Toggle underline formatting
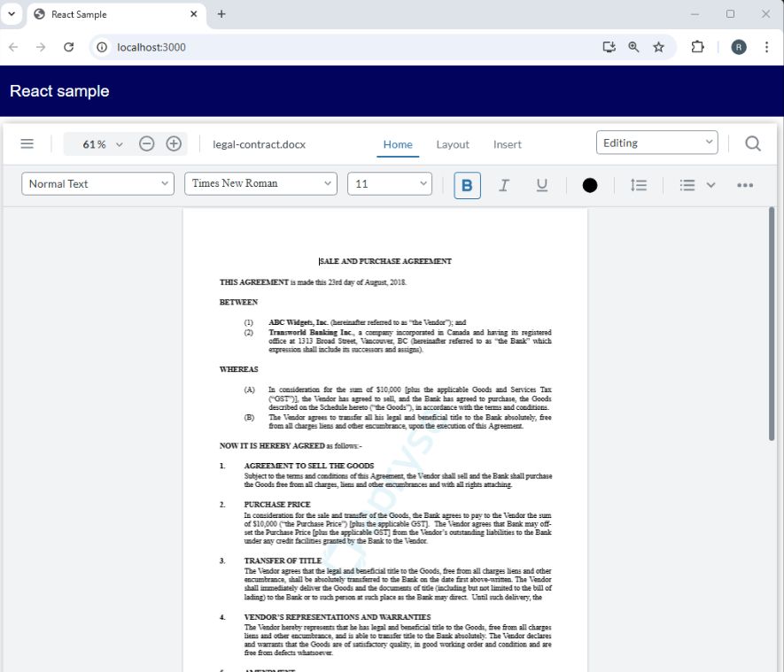Image resolution: width=784 pixels, height=672 pixels. tap(541, 185)
